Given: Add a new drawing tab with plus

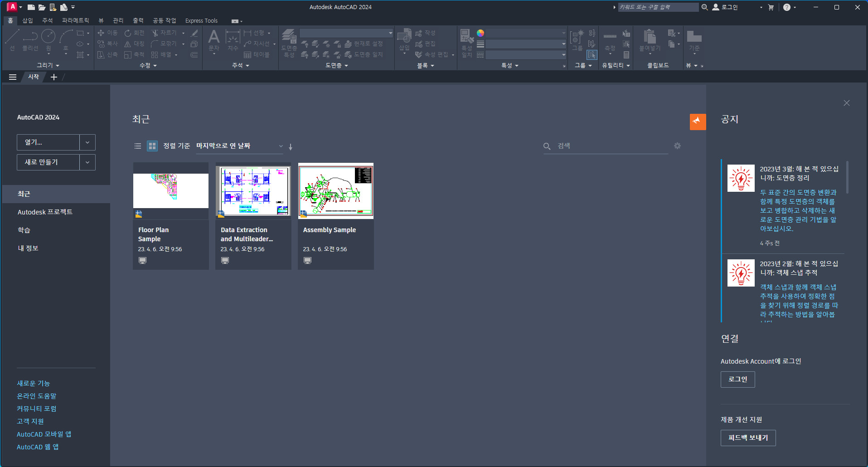Looking at the screenshot, I should click(x=54, y=77).
